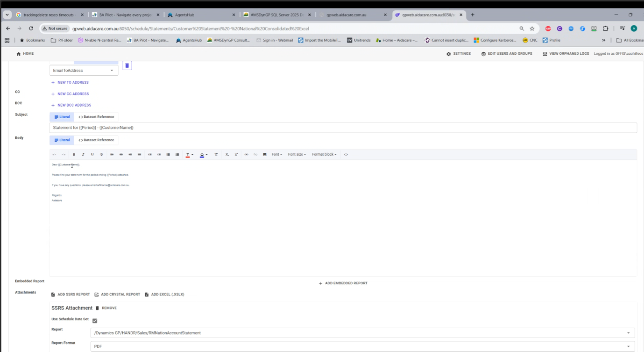Apply subscript formatting

[227, 154]
